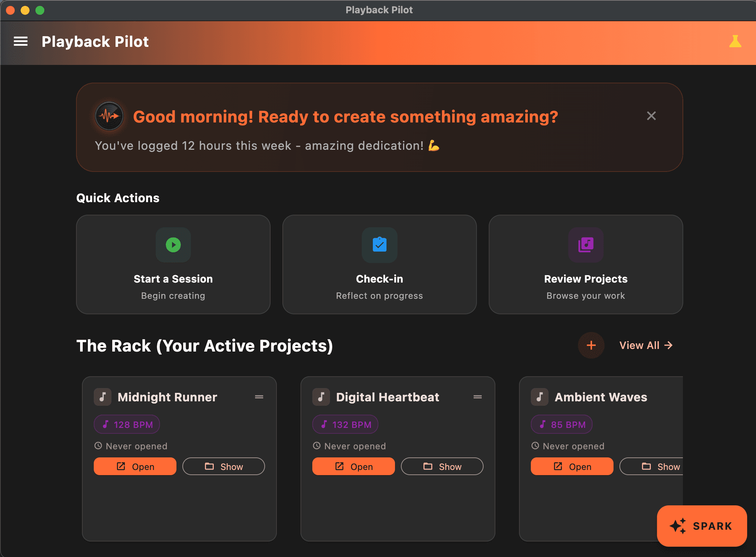This screenshot has height=557, width=756.
Task: Click the 132 BPM badge on Digital Heartbeat
Action: click(345, 424)
